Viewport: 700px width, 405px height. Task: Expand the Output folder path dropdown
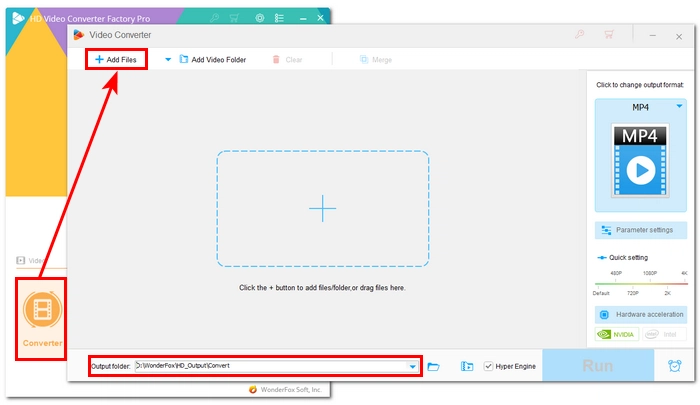click(x=412, y=367)
